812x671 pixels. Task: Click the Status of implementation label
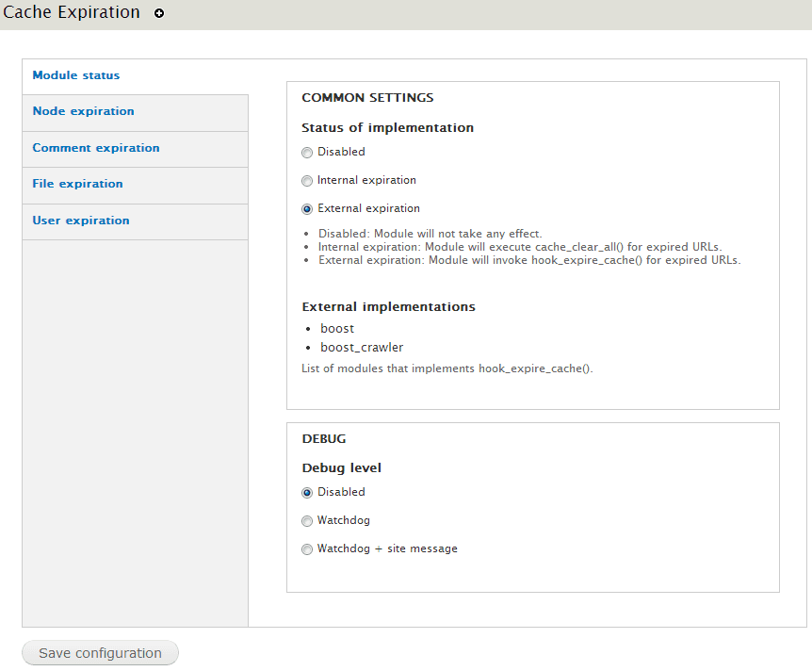387,127
